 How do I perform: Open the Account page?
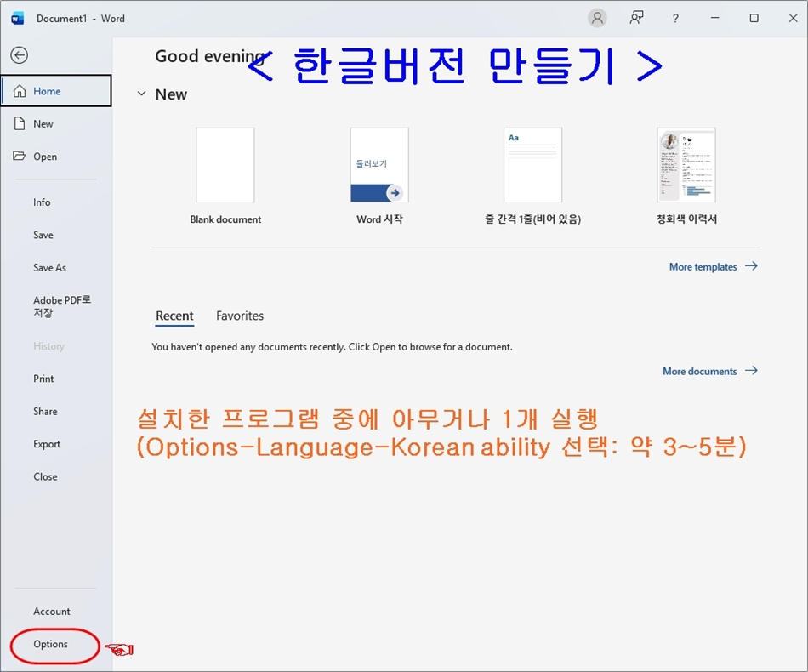(x=52, y=612)
